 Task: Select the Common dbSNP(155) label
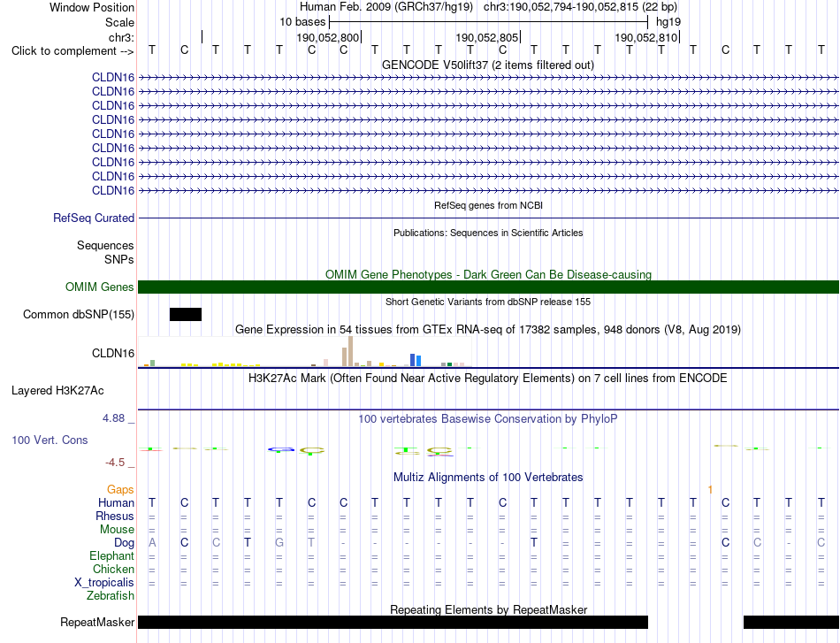tap(78, 315)
